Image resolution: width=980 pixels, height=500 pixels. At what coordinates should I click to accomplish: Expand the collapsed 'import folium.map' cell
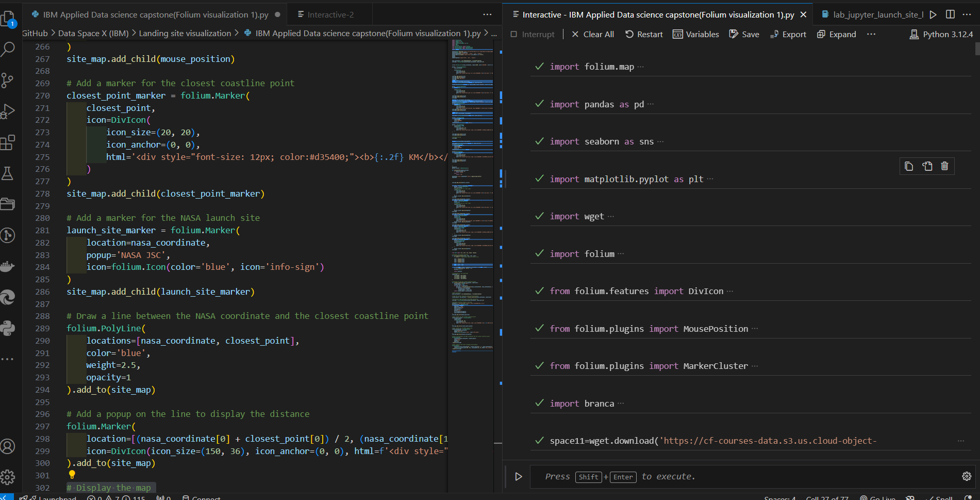(641, 67)
